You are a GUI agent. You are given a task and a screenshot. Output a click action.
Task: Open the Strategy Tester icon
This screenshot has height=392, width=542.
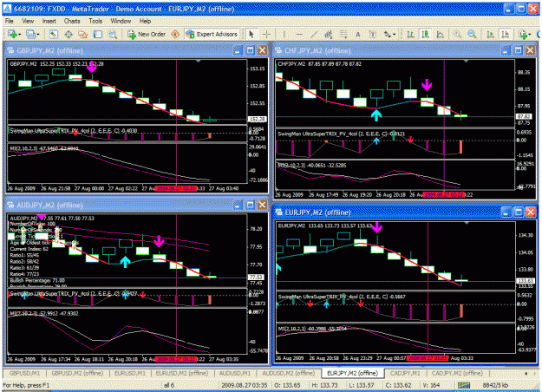(113, 34)
